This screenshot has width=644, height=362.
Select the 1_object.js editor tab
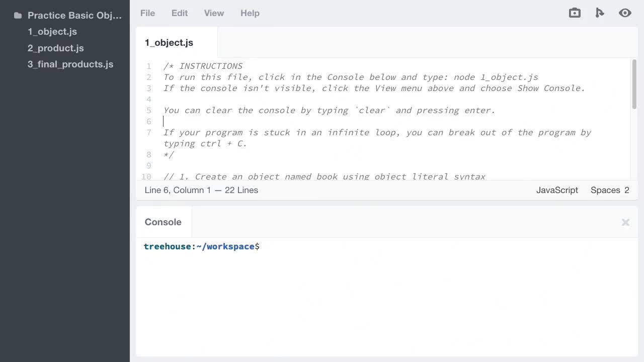click(x=169, y=43)
